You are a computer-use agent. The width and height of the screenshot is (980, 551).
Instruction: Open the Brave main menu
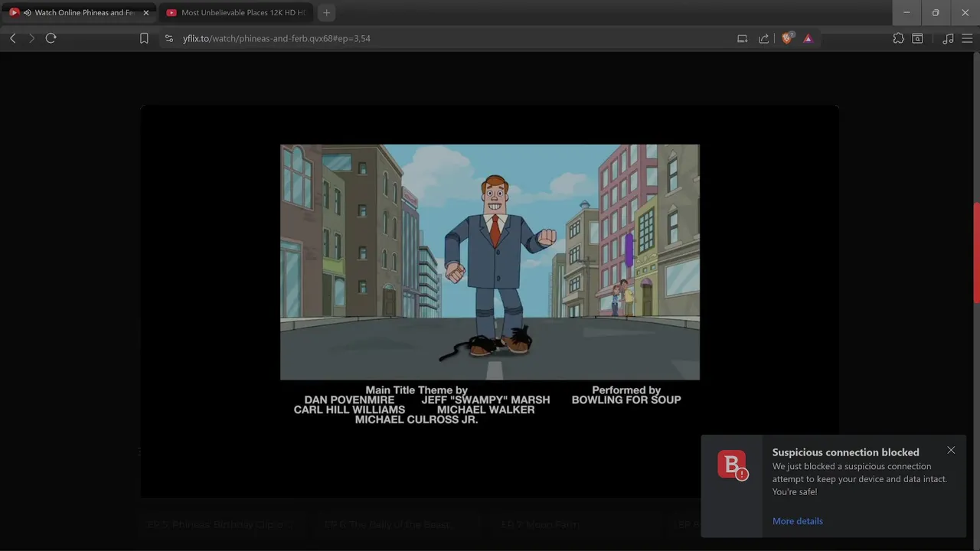click(967, 38)
